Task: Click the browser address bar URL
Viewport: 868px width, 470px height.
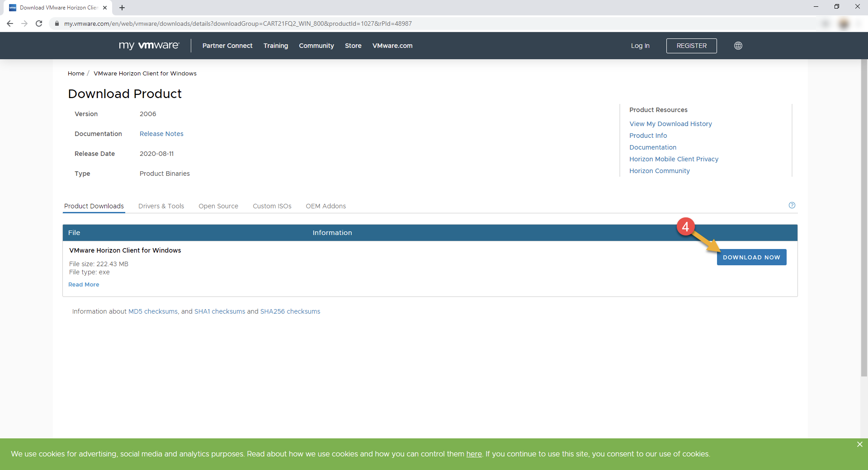Action: tap(237, 23)
